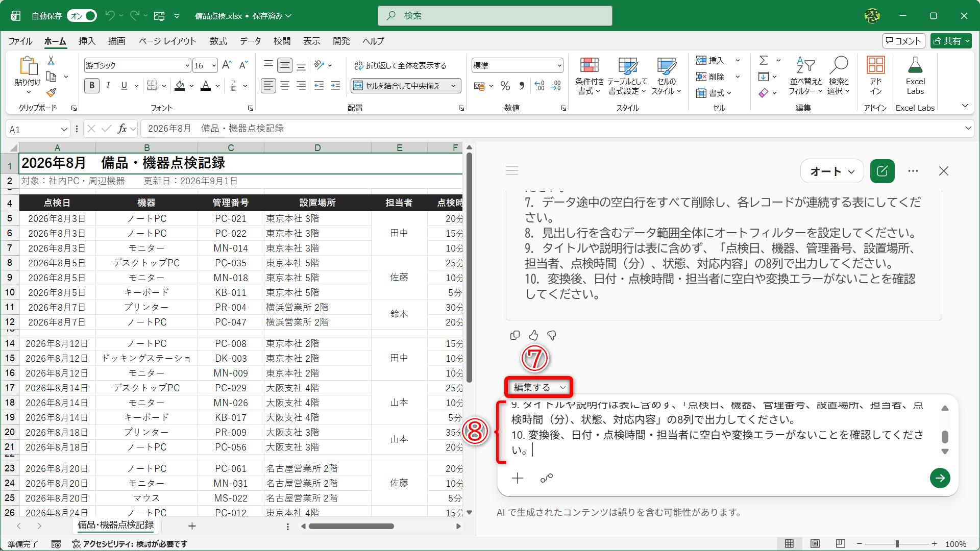
Task: Click the decrease indent icon
Action: [x=319, y=86]
